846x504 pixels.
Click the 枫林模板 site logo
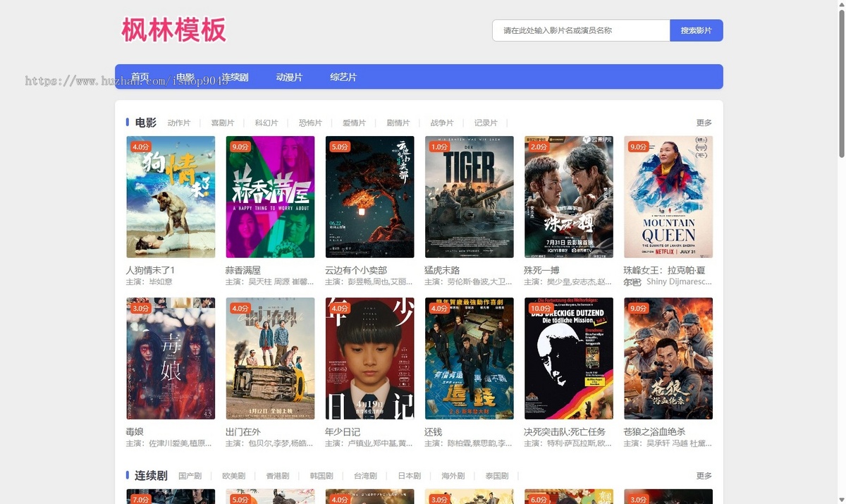173,30
